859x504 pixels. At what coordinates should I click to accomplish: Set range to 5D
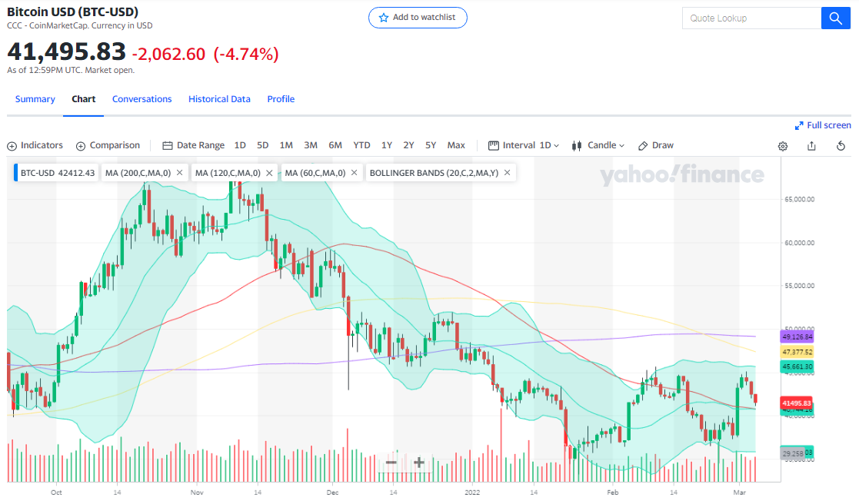pyautogui.click(x=263, y=145)
